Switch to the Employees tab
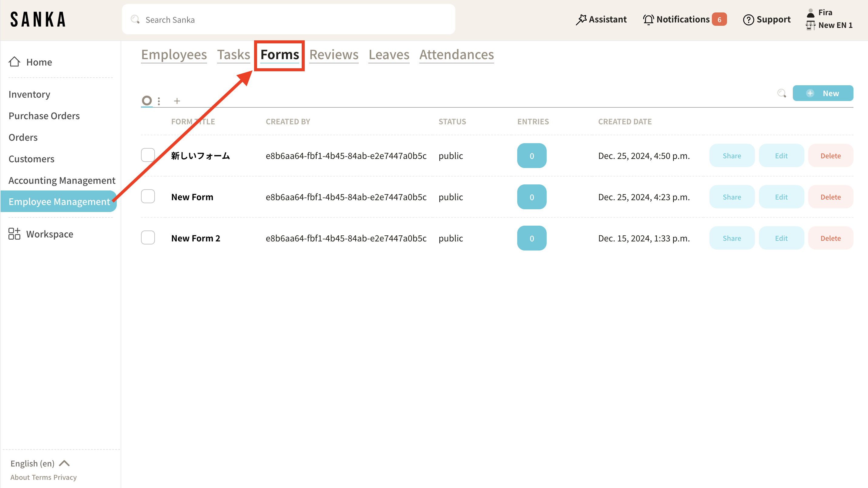The width and height of the screenshot is (868, 488). coord(174,55)
